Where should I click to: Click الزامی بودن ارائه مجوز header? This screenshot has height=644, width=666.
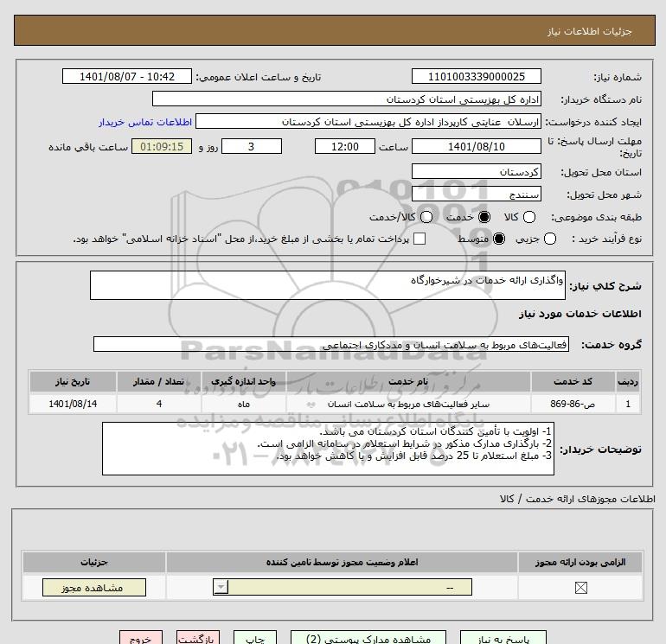(580, 562)
